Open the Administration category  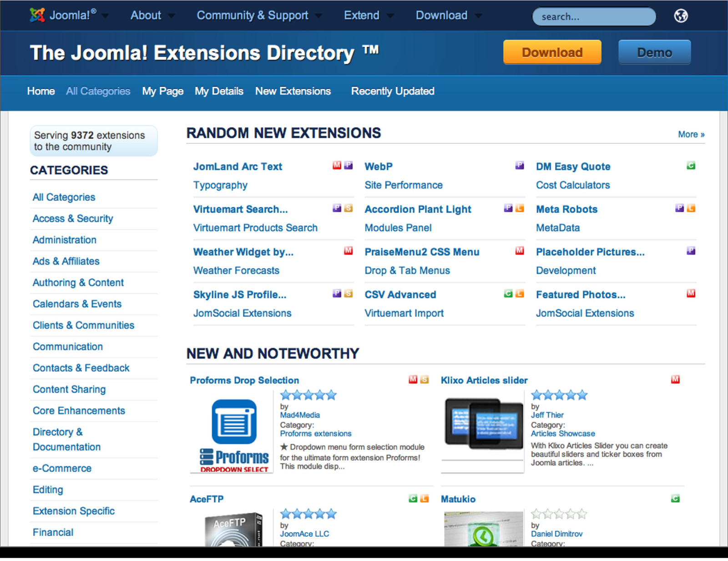[65, 240]
